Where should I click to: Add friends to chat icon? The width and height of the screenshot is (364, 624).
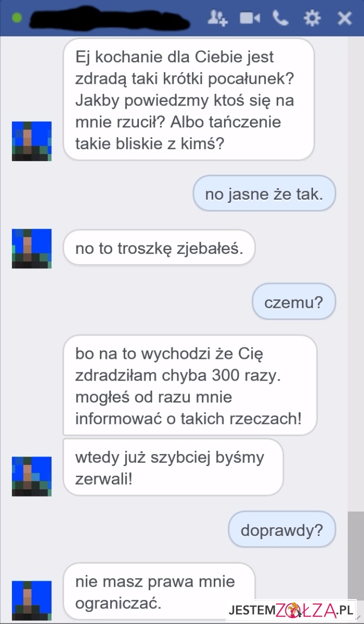tap(217, 18)
